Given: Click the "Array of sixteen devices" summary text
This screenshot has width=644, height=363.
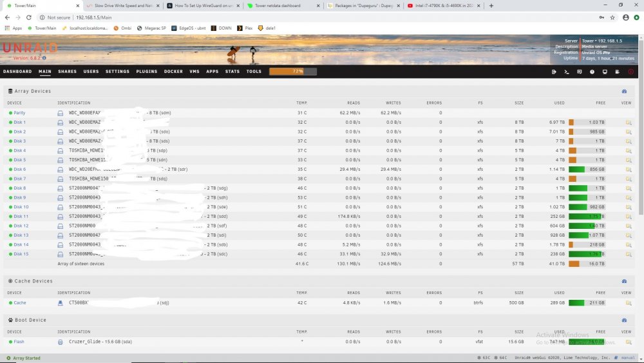Looking at the screenshot, I should tap(81, 264).
